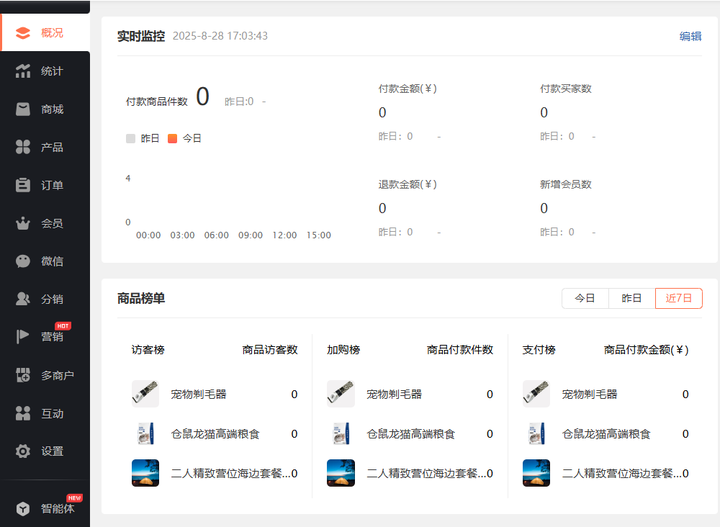Screen dimensions: 720x527
Task: Click the 统计 chart icon in sidebar
Action: [23, 71]
